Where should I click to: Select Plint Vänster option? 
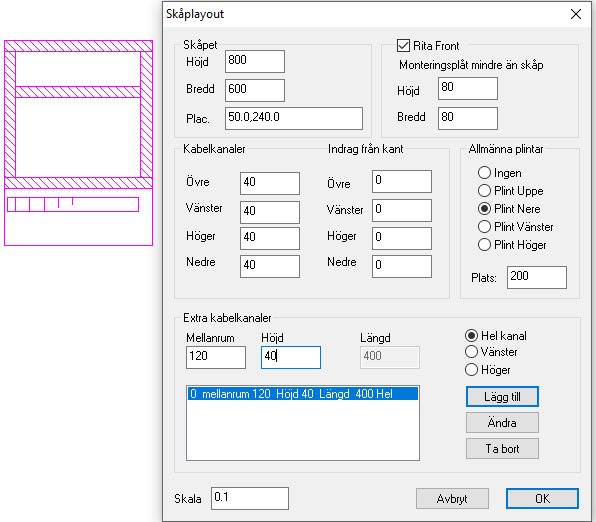pyautogui.click(x=484, y=227)
